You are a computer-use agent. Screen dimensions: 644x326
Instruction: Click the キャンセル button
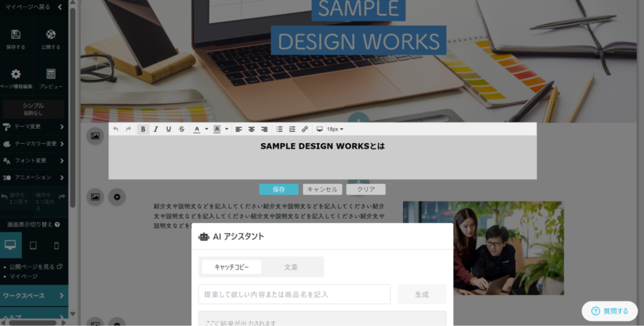323,190
